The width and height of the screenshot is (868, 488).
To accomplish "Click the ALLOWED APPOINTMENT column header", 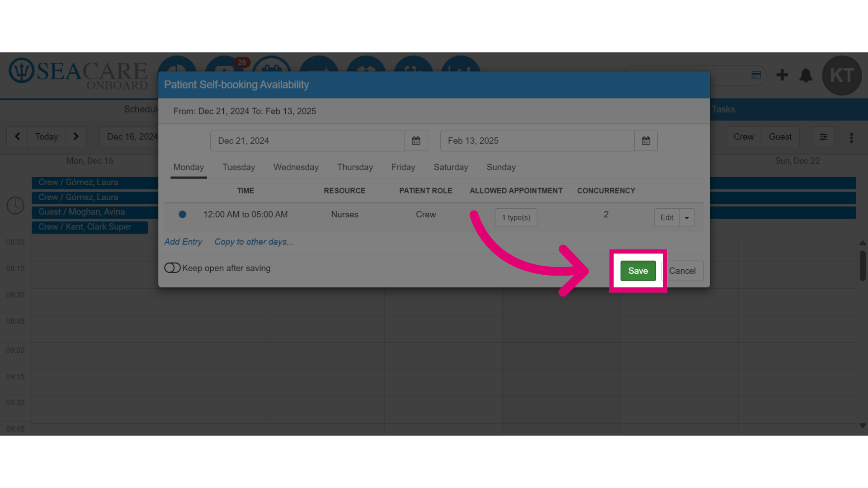I will tap(516, 191).
